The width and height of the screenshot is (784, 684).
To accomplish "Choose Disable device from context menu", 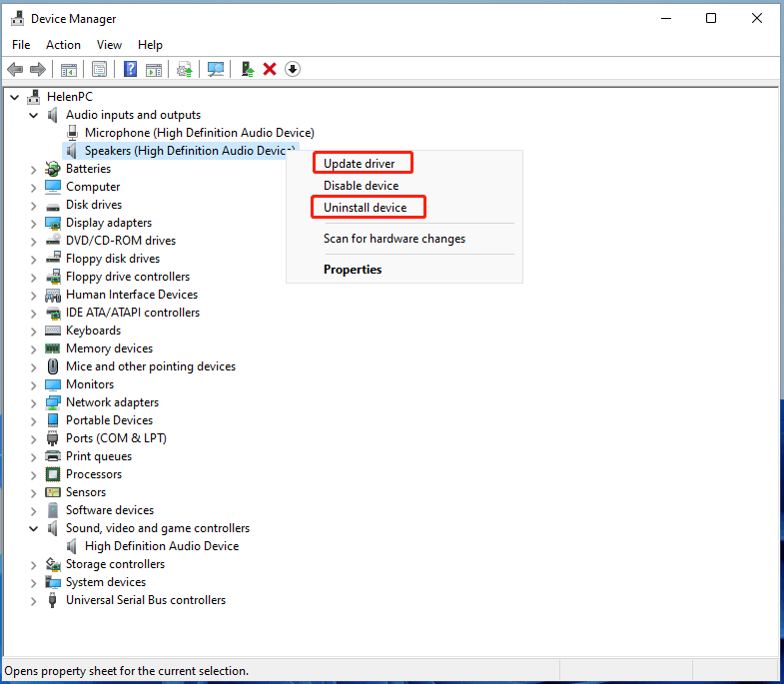I will click(361, 186).
